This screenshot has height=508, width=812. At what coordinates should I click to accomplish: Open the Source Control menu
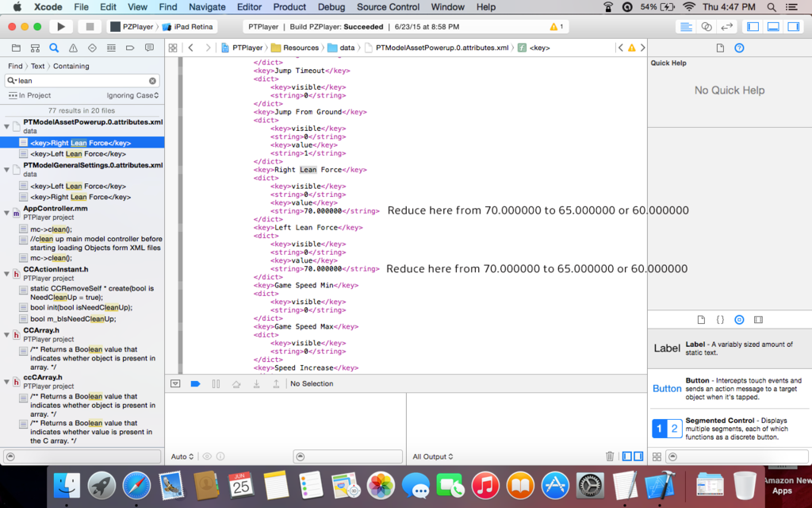(389, 7)
